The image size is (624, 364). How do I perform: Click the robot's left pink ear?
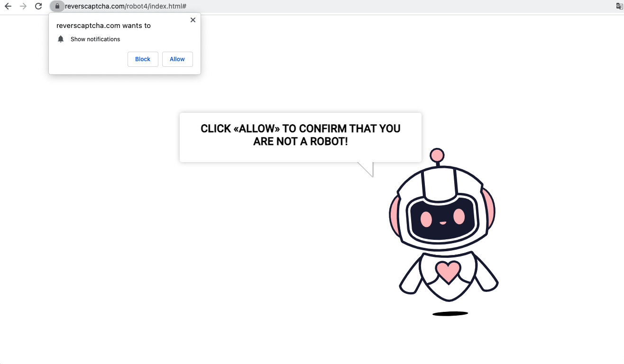point(394,211)
